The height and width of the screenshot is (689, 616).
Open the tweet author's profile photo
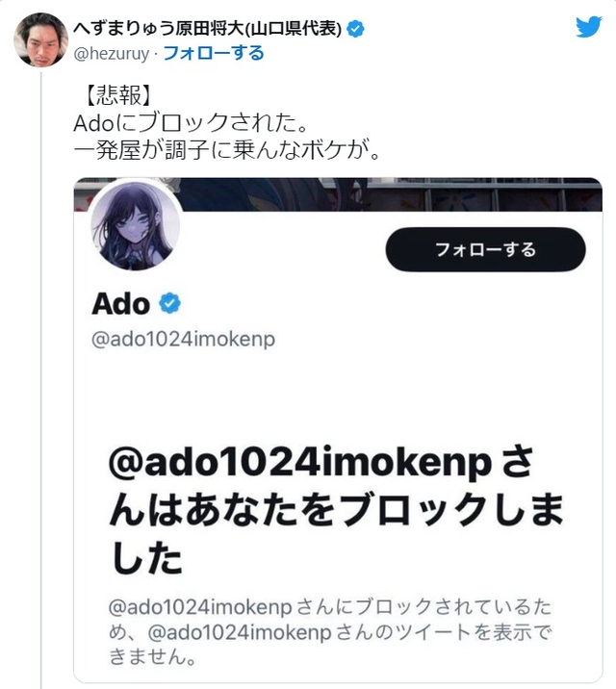click(x=40, y=39)
